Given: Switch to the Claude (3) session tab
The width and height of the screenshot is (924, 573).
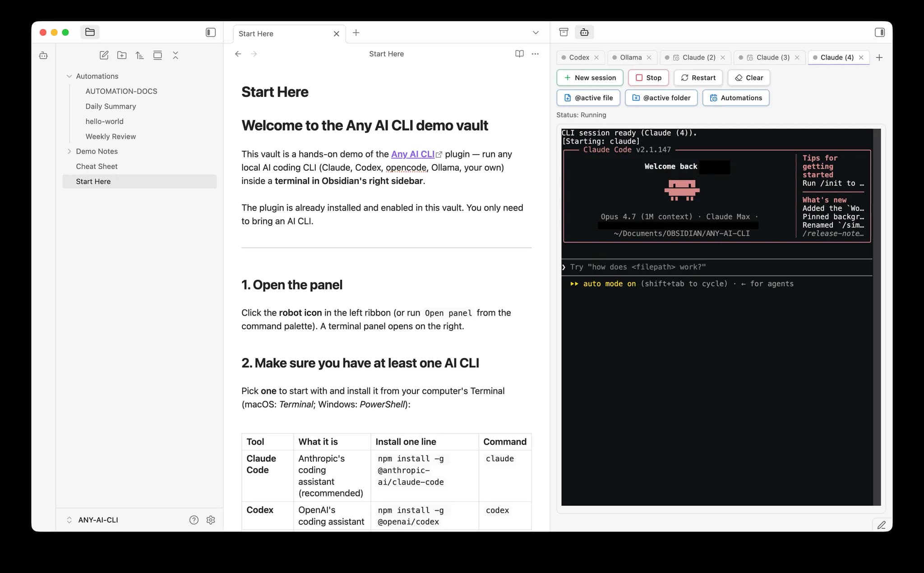Looking at the screenshot, I should pos(772,57).
